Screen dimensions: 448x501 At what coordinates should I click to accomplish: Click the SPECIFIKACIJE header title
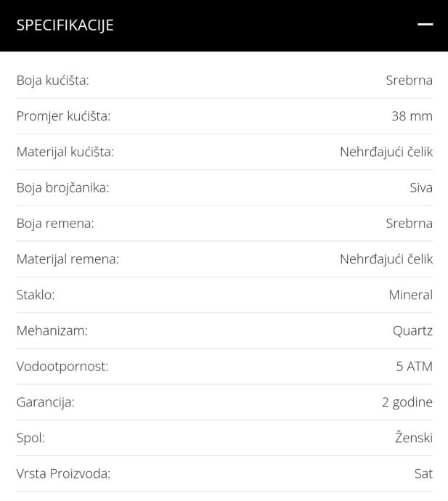(65, 25)
